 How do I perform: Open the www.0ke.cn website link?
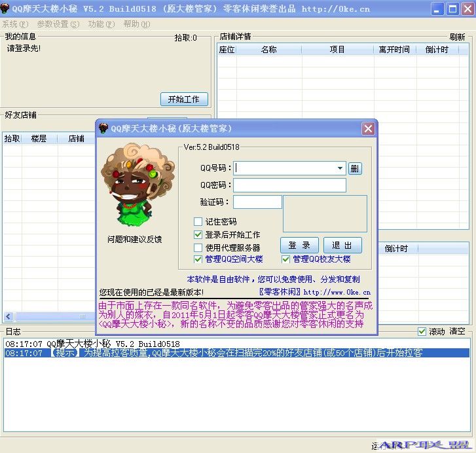tap(337, 292)
